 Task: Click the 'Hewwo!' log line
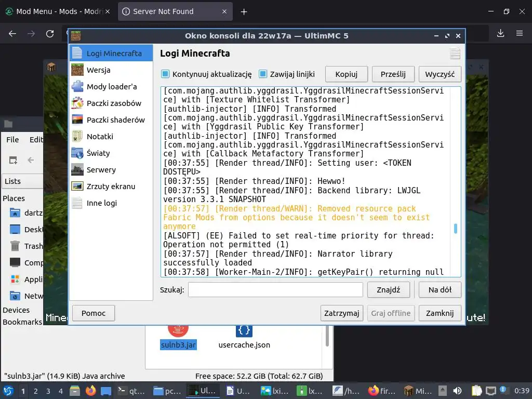254,181
